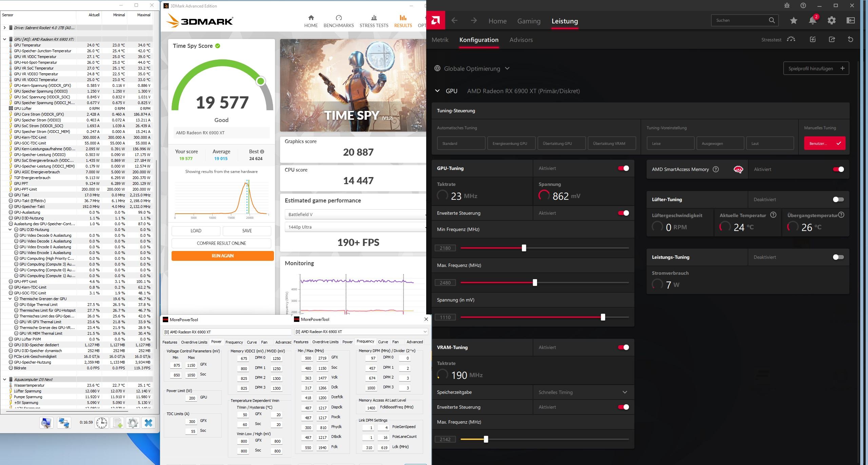868x465 pixels.
Task: Click the AMD logo icon
Action: (436, 21)
